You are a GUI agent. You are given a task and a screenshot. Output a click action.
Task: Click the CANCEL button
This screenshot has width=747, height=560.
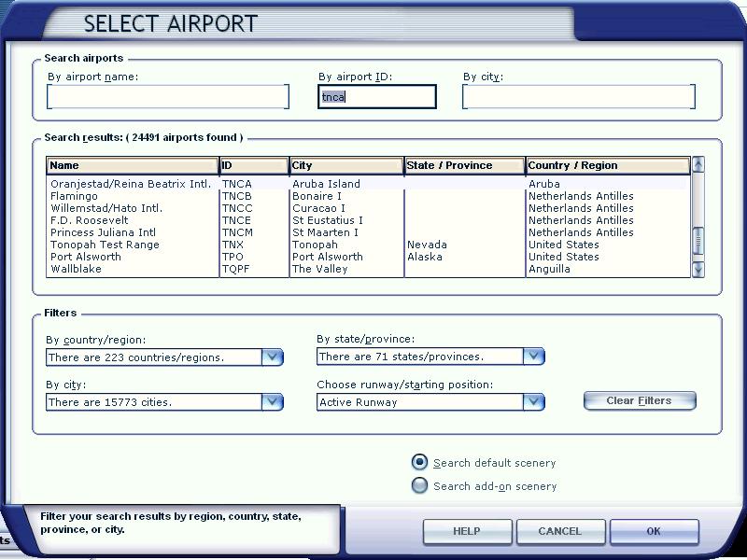click(559, 531)
